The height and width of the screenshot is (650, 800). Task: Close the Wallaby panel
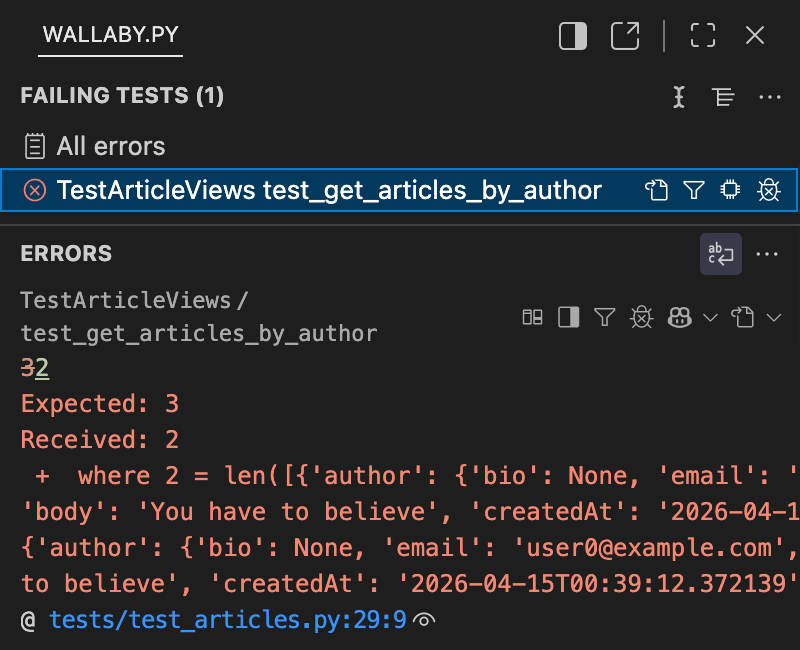(x=755, y=36)
